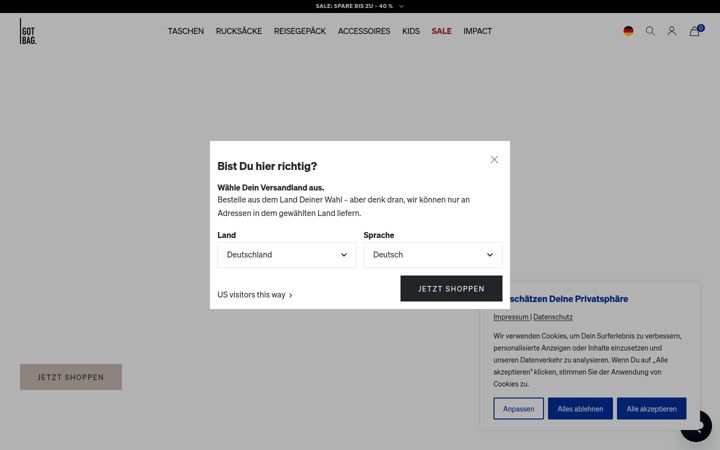Click Anpassen in the cookie banner

tap(518, 409)
